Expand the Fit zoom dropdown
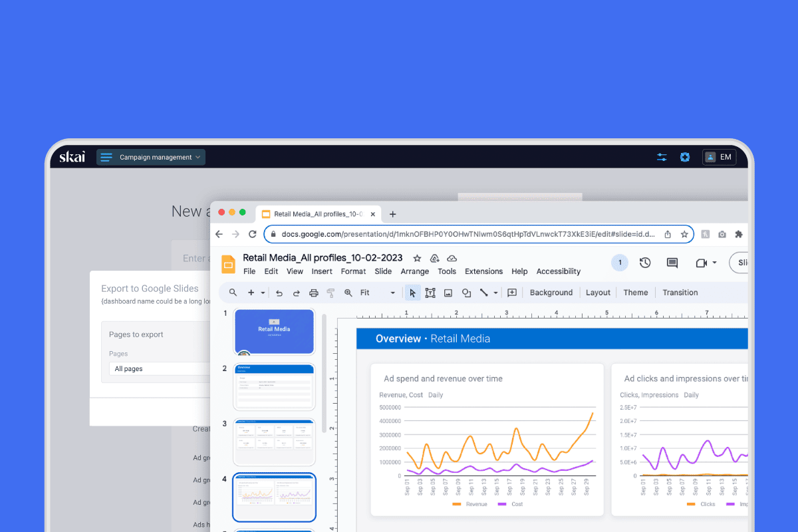 pos(392,293)
